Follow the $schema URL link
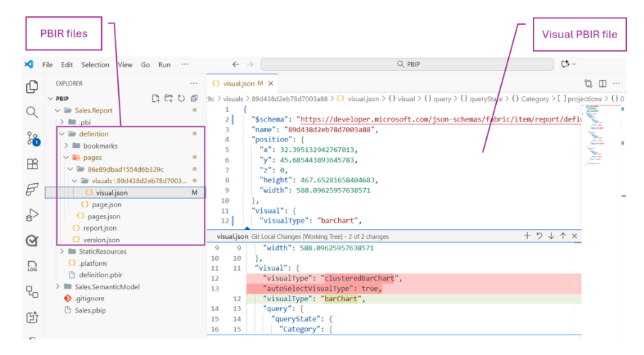Screen dimensions: 644x355 tap(440, 120)
